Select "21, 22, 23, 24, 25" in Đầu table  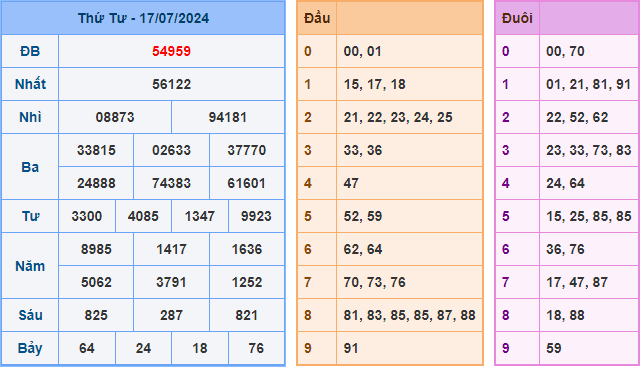398,117
